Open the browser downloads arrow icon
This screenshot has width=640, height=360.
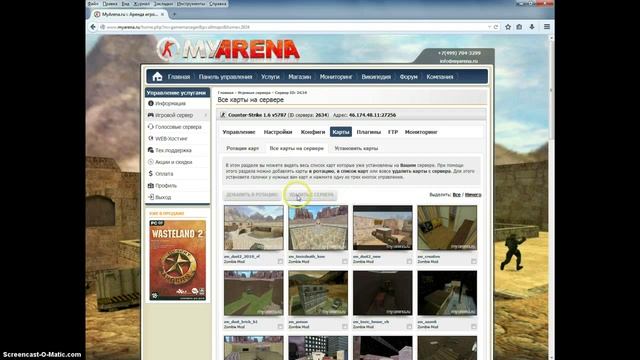tap(532, 27)
